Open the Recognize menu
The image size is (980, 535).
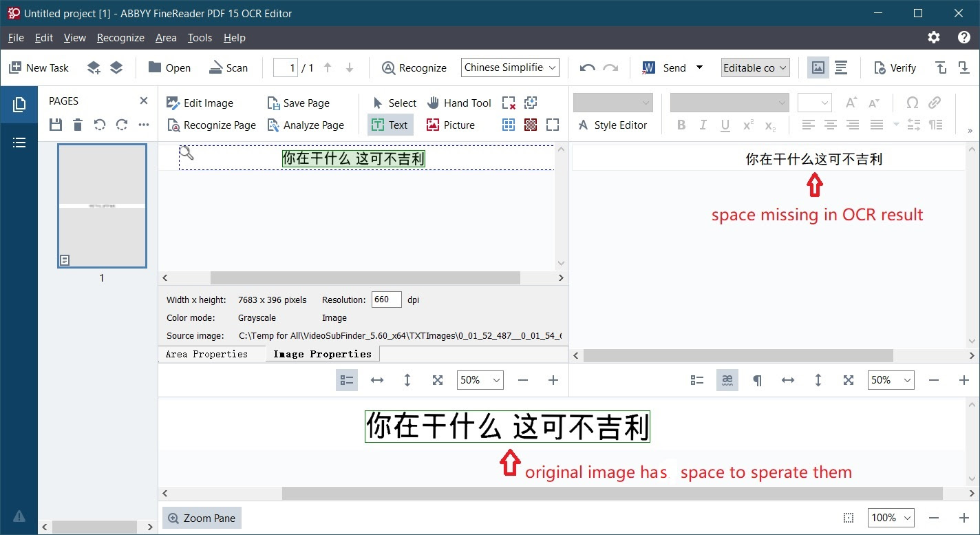click(120, 38)
